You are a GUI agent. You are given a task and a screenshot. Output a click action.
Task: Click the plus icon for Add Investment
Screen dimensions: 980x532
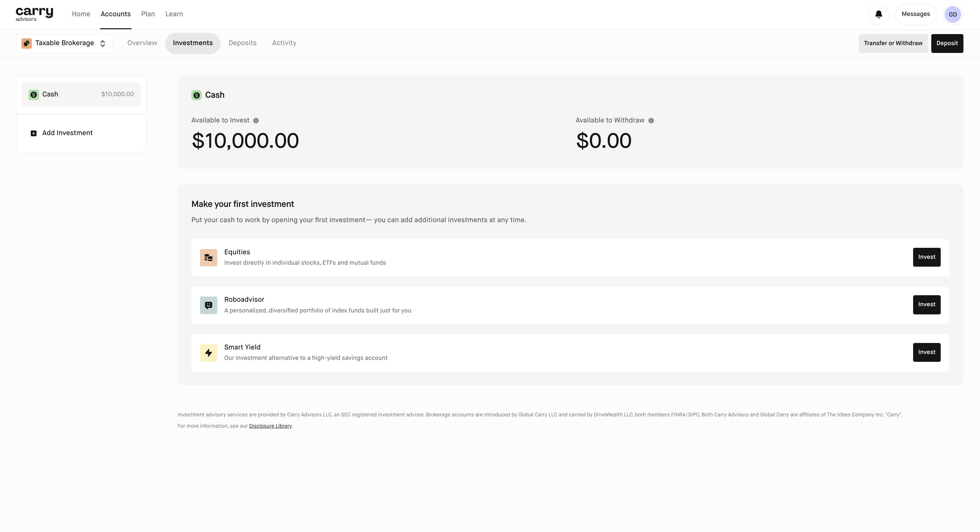(33, 133)
